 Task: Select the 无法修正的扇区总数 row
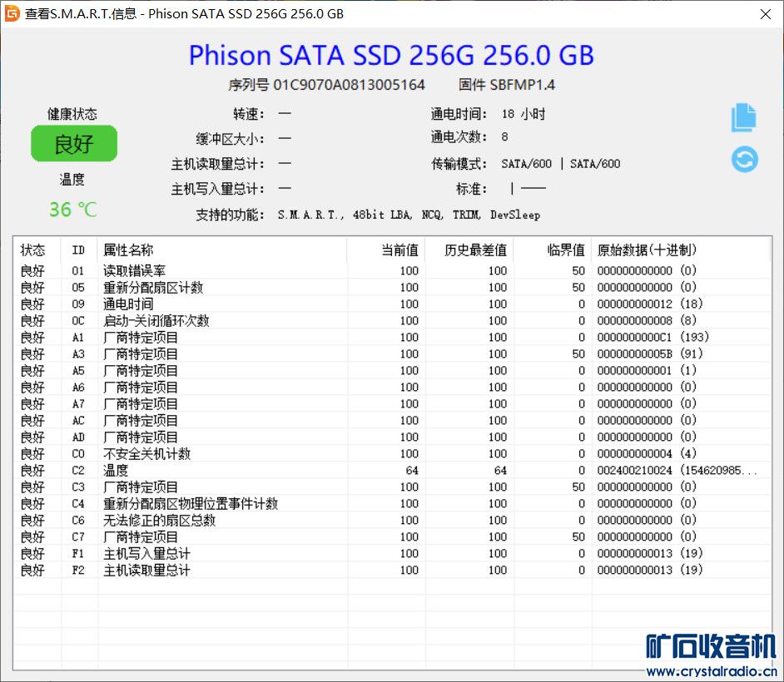click(x=392, y=520)
